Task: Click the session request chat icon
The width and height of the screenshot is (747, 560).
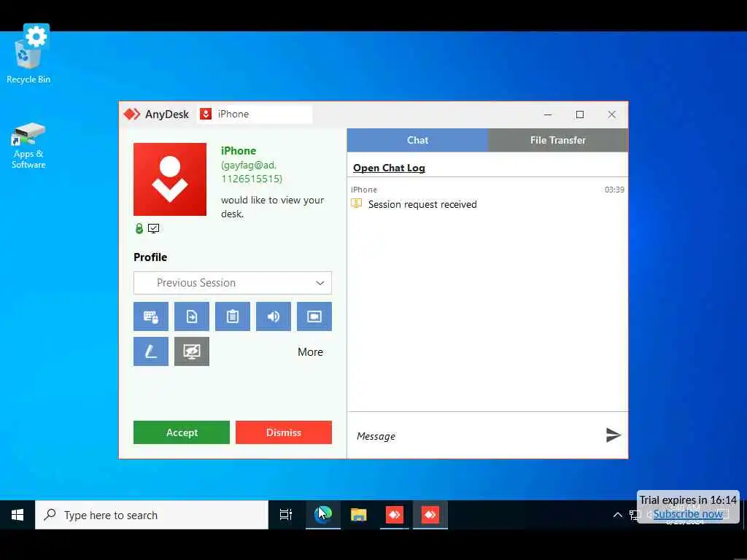Action: [x=356, y=204]
